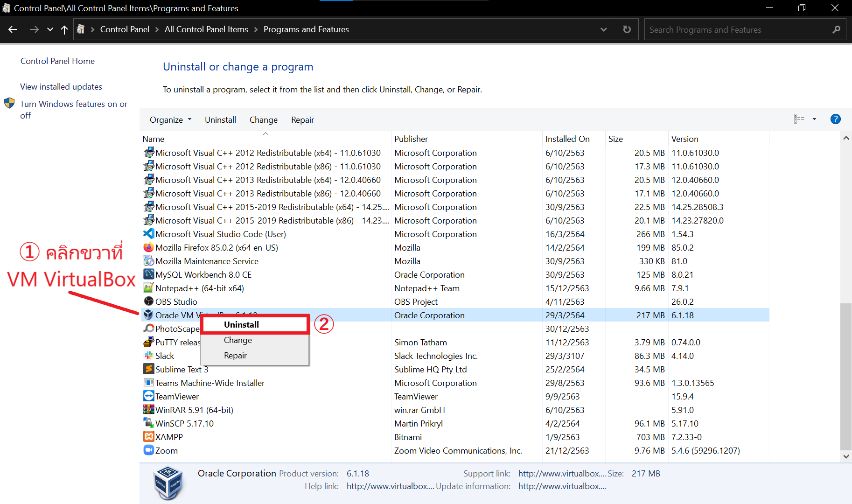The width and height of the screenshot is (852, 504).
Task: Click Repair in the toolbar
Action: 302,120
